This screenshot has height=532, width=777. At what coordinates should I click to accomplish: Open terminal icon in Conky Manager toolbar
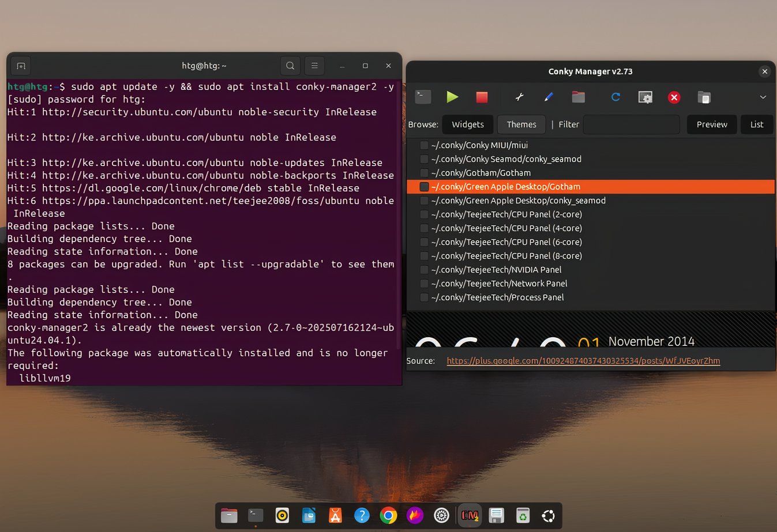click(423, 97)
